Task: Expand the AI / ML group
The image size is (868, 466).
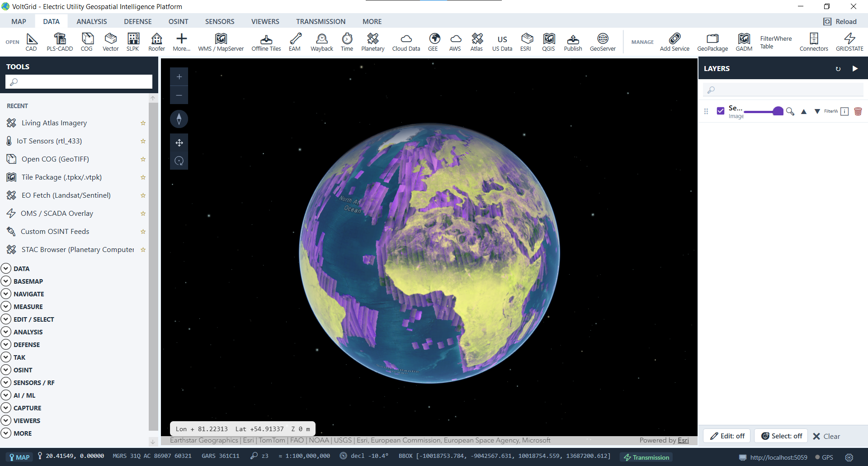Action: pyautogui.click(x=6, y=395)
